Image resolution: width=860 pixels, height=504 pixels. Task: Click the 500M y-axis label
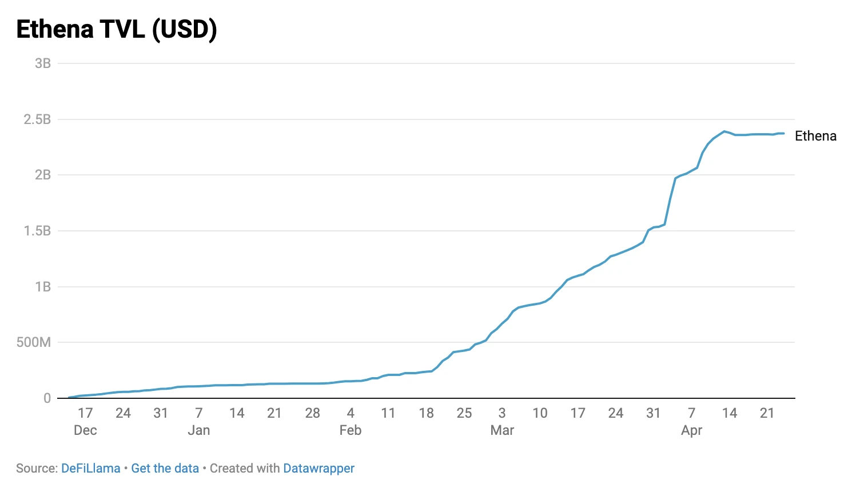(34, 342)
